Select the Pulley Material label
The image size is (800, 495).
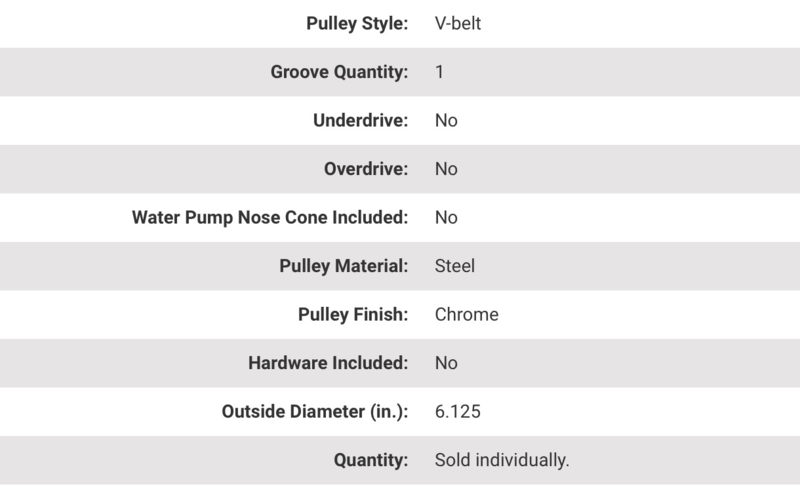(x=344, y=266)
